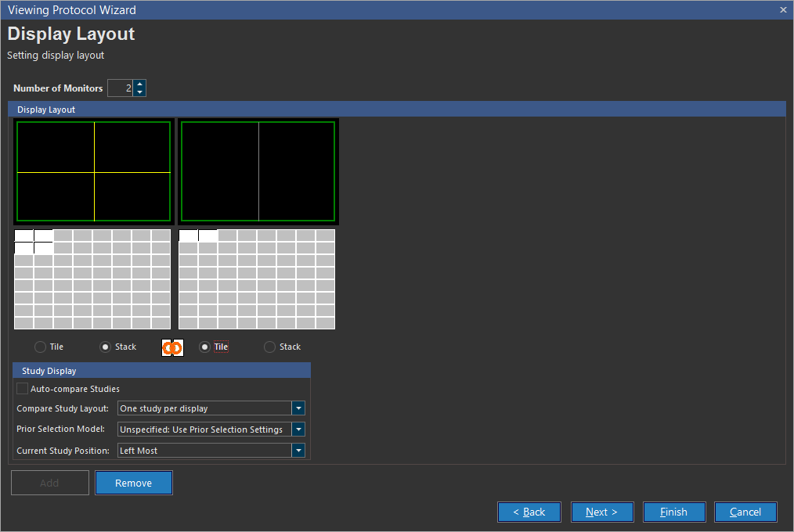This screenshot has height=532, width=794.
Task: Go to the previous page with Back
Action: [529, 512]
